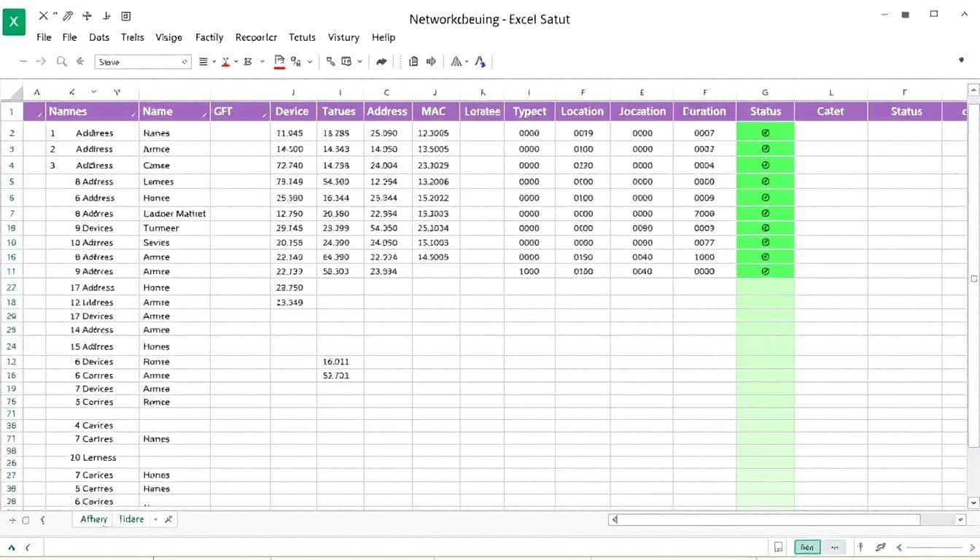The image size is (980, 560).
Task: Click the Status check mark in the Lemees row
Action: click(765, 182)
